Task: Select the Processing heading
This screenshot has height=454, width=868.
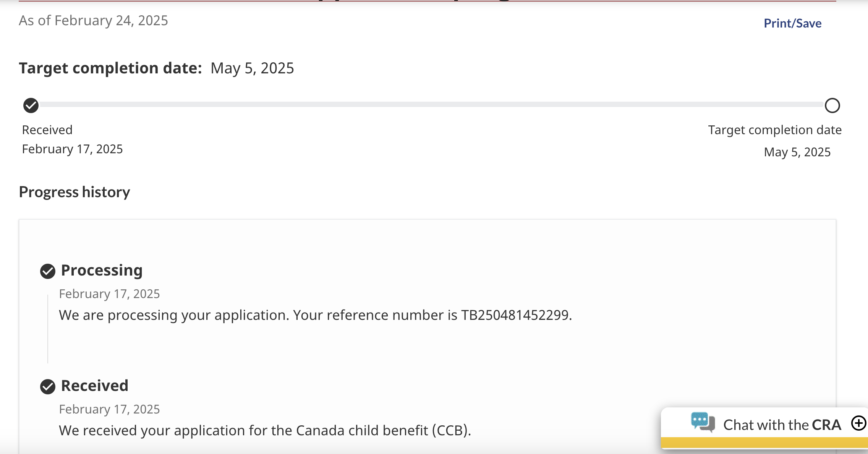Action: click(102, 271)
